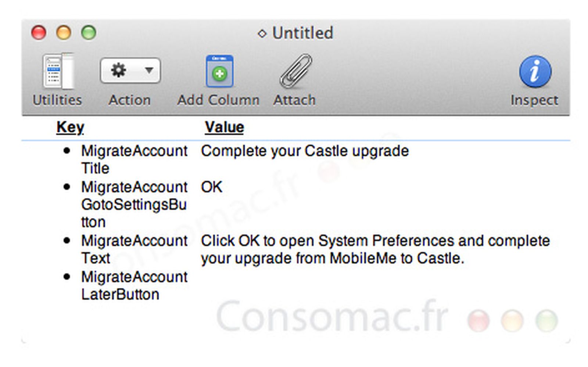Viewport: 588px width, 367px height.
Task: Open the Utilities drawer icon
Action: [x=58, y=71]
